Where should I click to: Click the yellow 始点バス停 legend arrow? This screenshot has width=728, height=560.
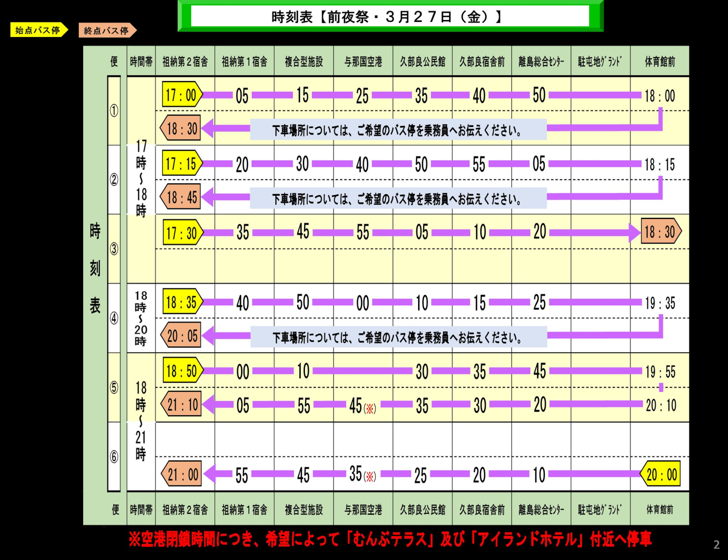[38, 30]
